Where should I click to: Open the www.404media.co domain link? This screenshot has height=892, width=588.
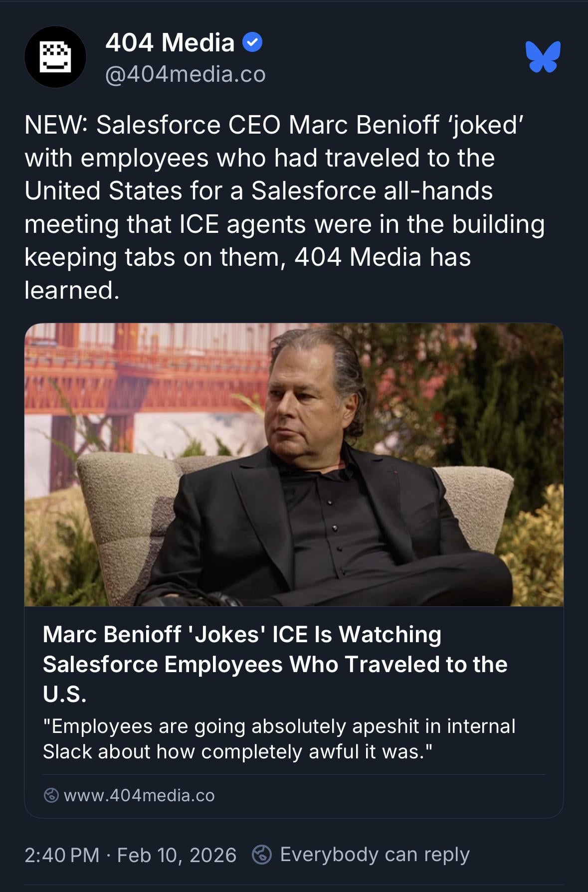139,795
